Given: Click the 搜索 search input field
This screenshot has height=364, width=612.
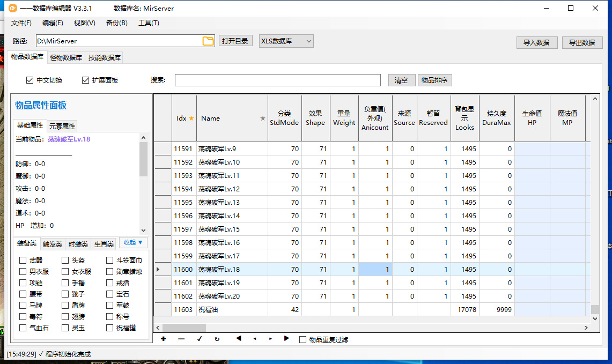Looking at the screenshot, I should click(x=277, y=80).
